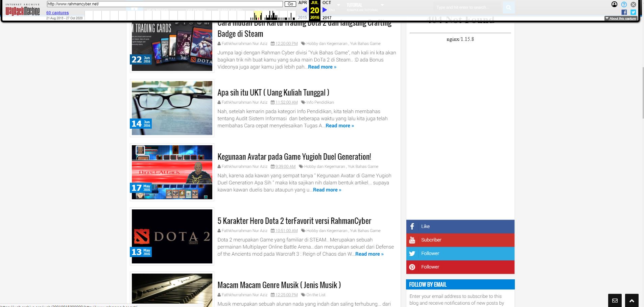This screenshot has width=644, height=307.
Task: Open 'Yuk Bahas Game' tag on Hero Dota post
Action: (x=365, y=231)
